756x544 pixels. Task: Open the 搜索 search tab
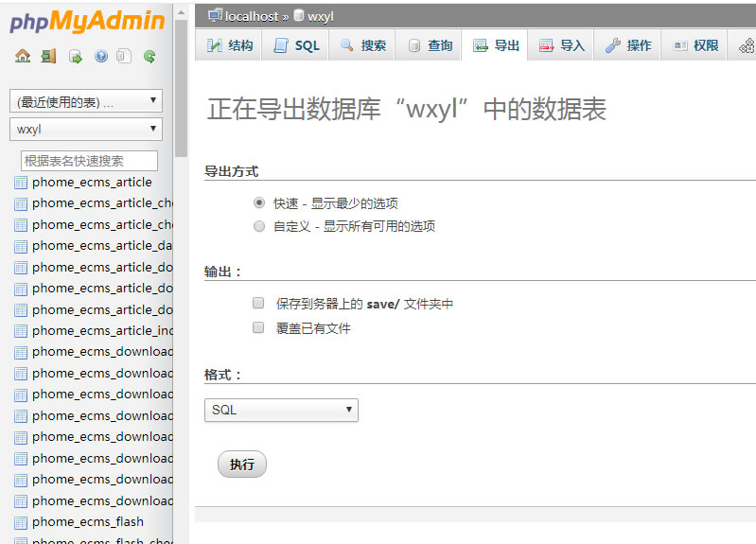click(361, 45)
